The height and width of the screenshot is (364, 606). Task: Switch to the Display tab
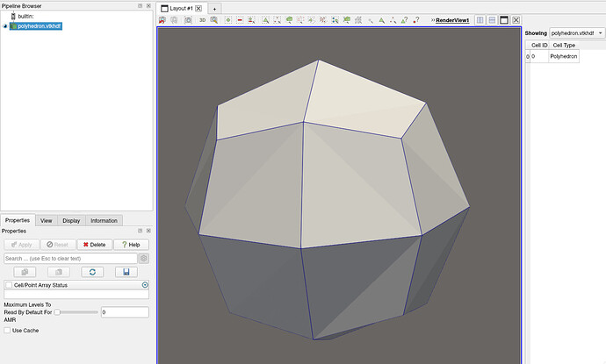71,221
